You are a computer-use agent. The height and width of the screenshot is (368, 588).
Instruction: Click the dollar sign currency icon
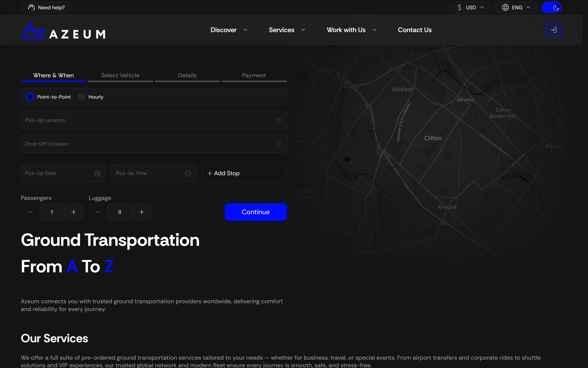pyautogui.click(x=459, y=8)
